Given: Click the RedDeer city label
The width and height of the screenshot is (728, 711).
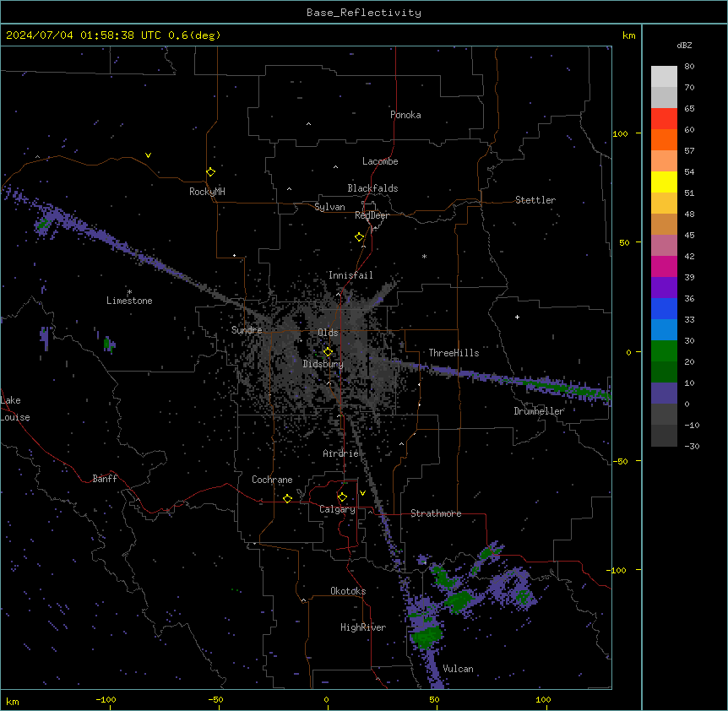Looking at the screenshot, I should click(x=372, y=215).
